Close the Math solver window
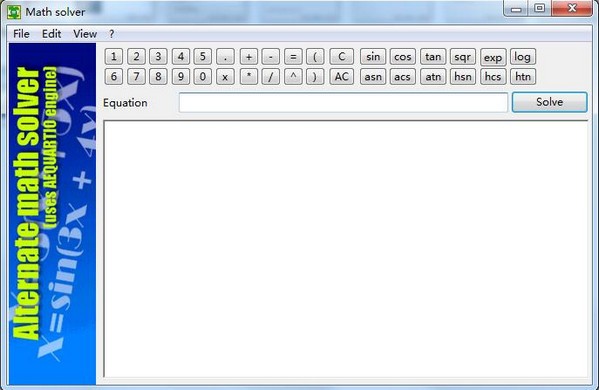 click(572, 8)
